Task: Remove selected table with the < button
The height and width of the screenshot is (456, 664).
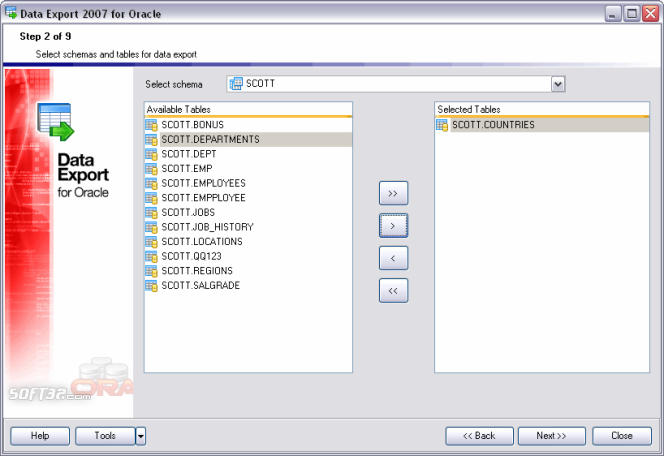Action: coord(393,258)
